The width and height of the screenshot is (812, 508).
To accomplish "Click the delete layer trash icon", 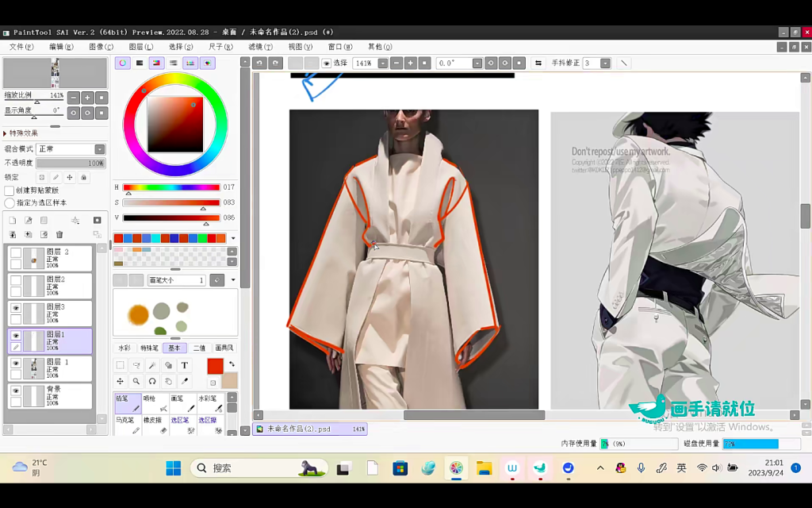I will [59, 235].
